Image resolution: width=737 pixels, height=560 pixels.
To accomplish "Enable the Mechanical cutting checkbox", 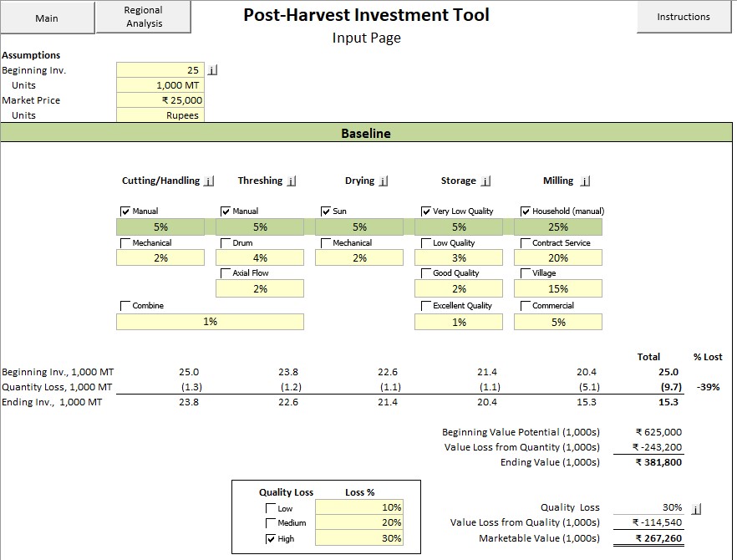I will tap(126, 243).
